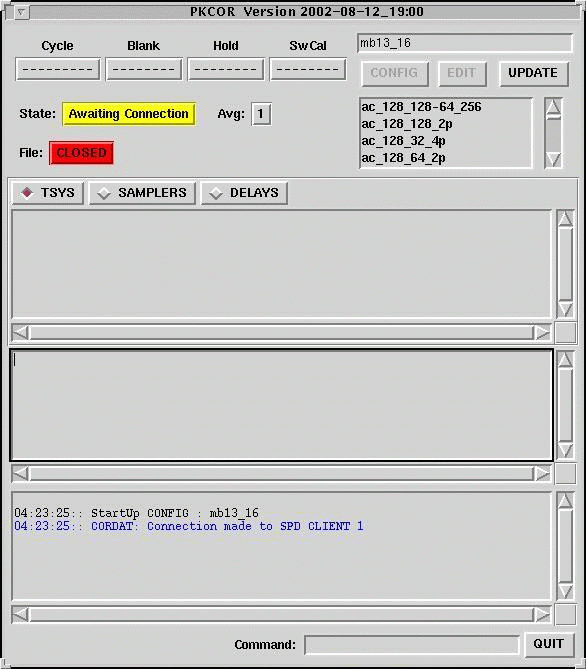The image size is (586, 669).
Task: Click middle panel horizontal scrollbar track
Action: 282,474
